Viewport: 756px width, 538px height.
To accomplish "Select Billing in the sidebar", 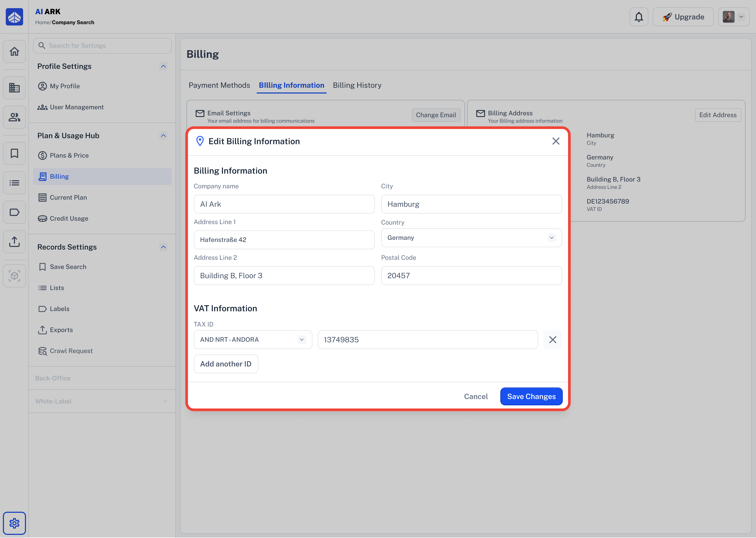I will pyautogui.click(x=102, y=176).
